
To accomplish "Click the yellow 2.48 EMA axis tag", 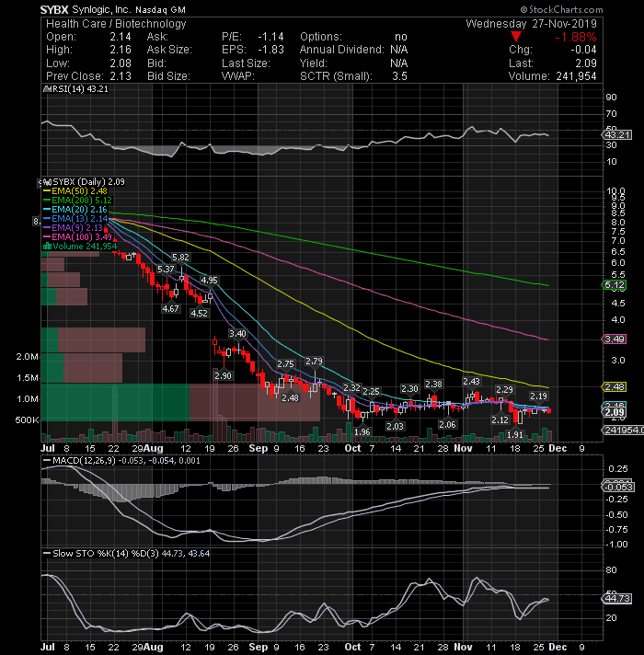I will (x=615, y=386).
